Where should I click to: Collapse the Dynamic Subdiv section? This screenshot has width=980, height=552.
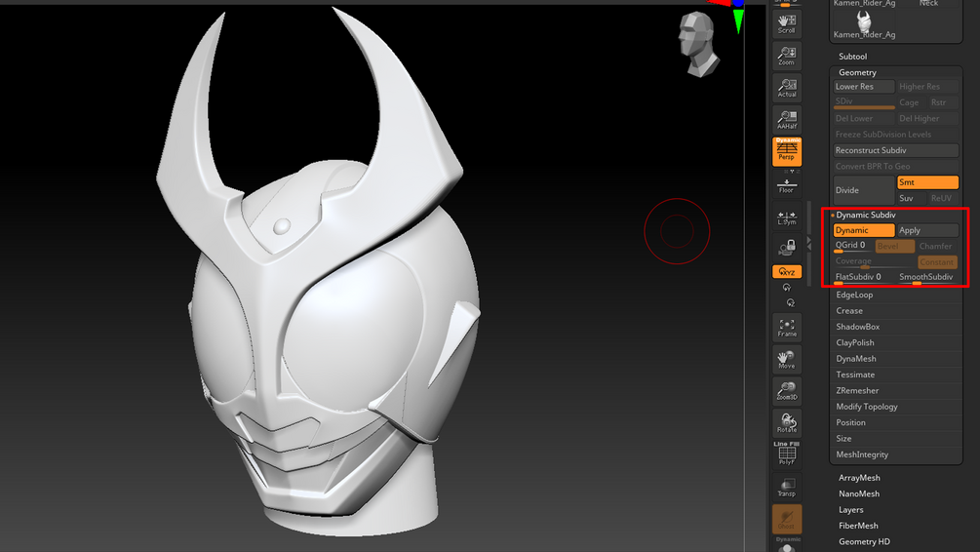click(x=866, y=216)
